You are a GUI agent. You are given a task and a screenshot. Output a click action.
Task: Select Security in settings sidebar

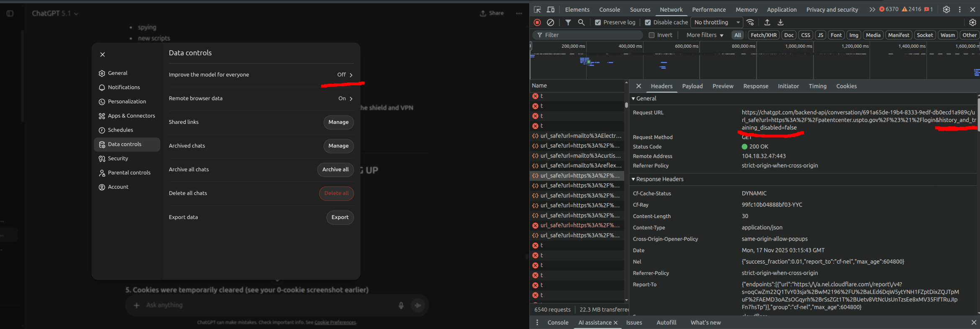tap(118, 159)
